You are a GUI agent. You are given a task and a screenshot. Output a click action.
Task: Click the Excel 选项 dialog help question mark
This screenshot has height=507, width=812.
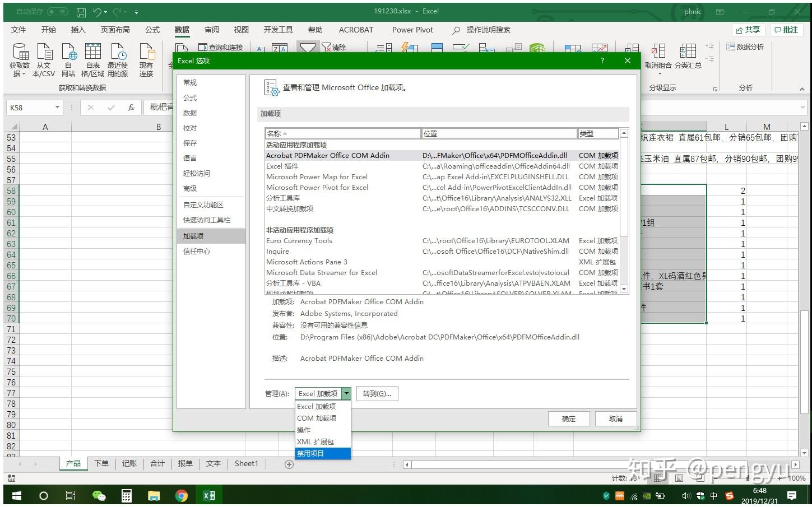pyautogui.click(x=602, y=61)
